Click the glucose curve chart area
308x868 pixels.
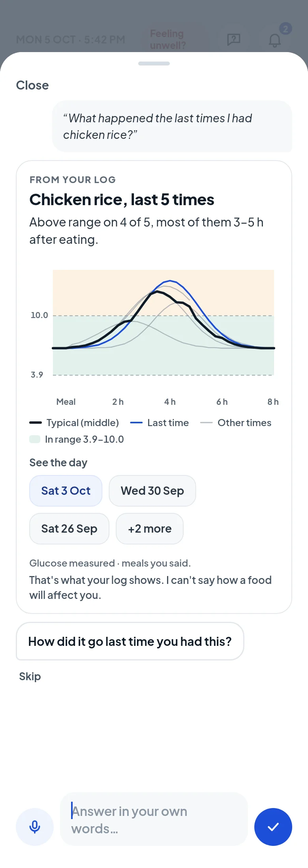pyautogui.click(x=163, y=322)
